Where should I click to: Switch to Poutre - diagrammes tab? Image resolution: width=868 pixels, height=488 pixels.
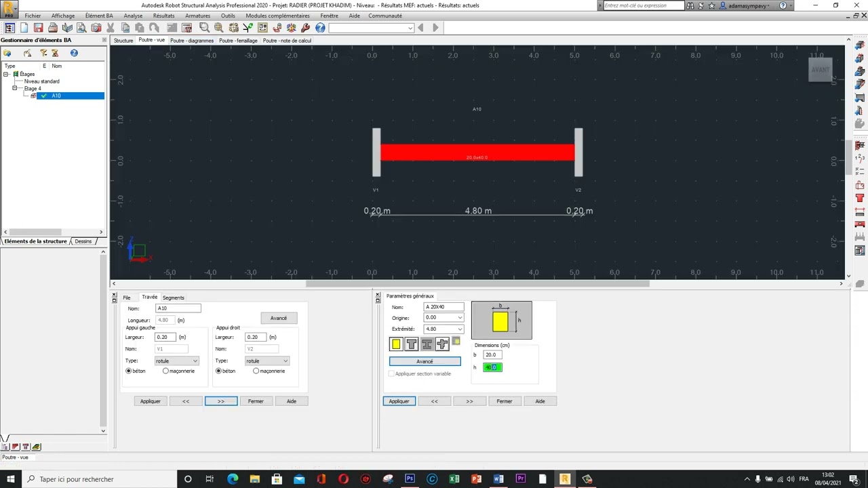[x=192, y=41]
